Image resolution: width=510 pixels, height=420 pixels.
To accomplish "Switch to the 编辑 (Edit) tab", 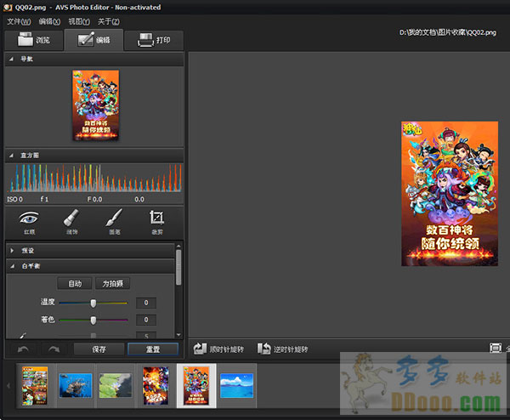I will (94, 40).
